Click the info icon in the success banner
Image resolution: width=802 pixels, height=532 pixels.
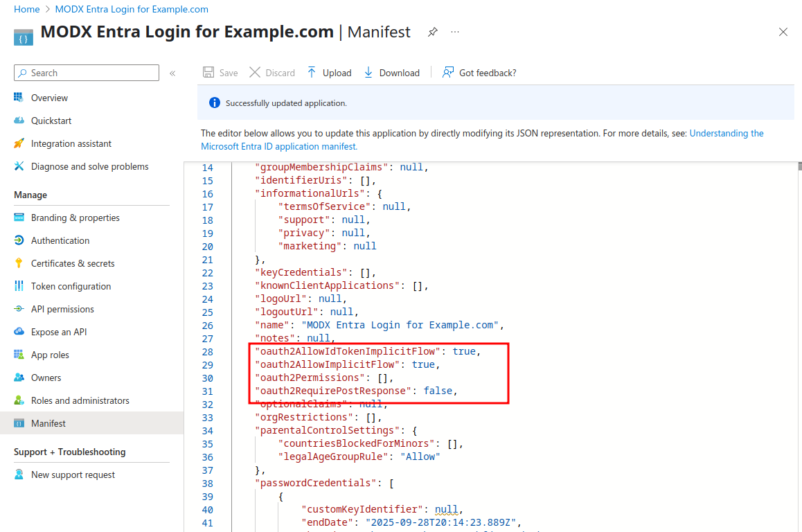tap(214, 103)
